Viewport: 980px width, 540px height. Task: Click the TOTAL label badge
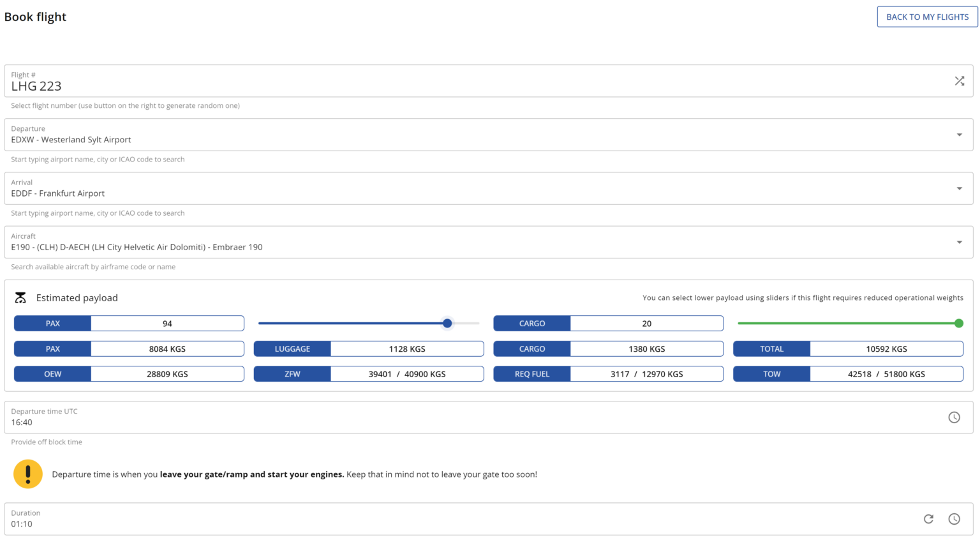coord(772,349)
